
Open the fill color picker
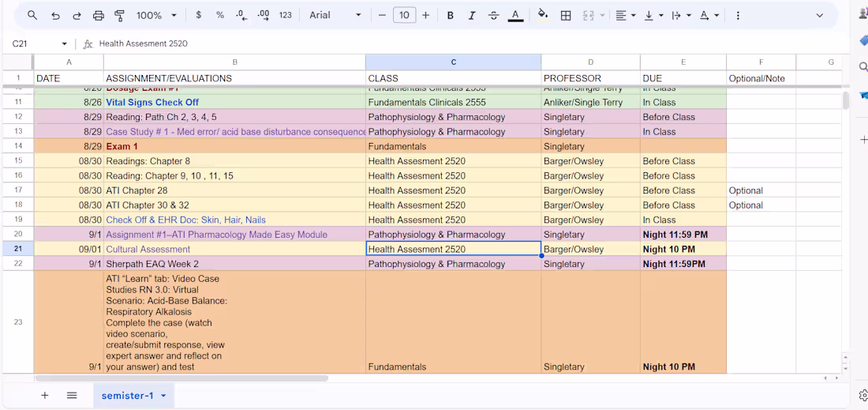pos(543,16)
